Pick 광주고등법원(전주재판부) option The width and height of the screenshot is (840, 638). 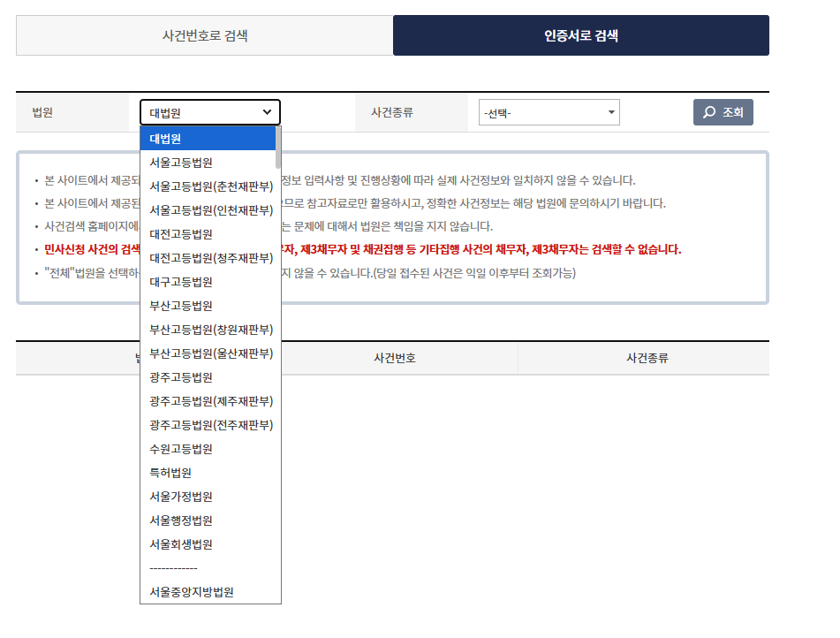[x=208, y=425]
